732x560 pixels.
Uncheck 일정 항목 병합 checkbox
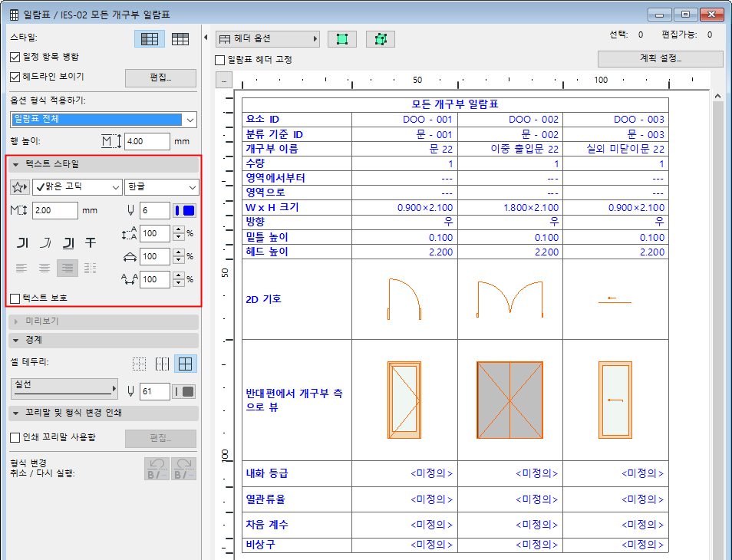15,57
